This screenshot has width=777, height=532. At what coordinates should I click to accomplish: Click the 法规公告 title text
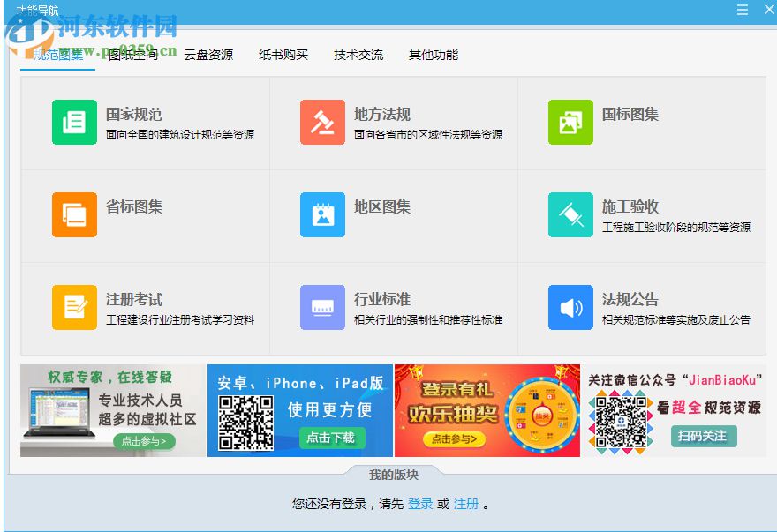point(630,299)
